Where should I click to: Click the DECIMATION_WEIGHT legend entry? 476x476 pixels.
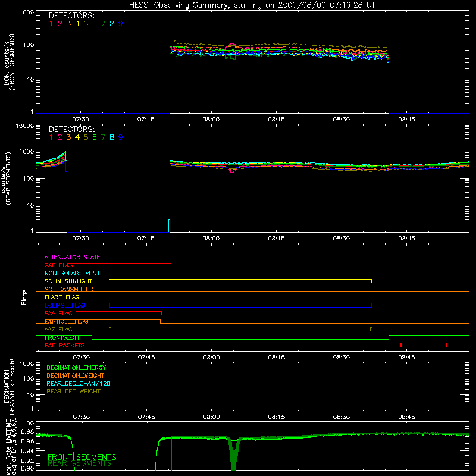[x=76, y=375]
